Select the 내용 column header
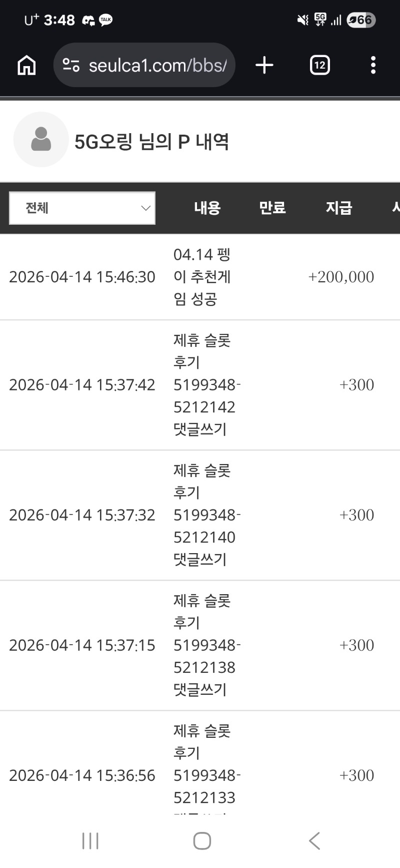 207,208
